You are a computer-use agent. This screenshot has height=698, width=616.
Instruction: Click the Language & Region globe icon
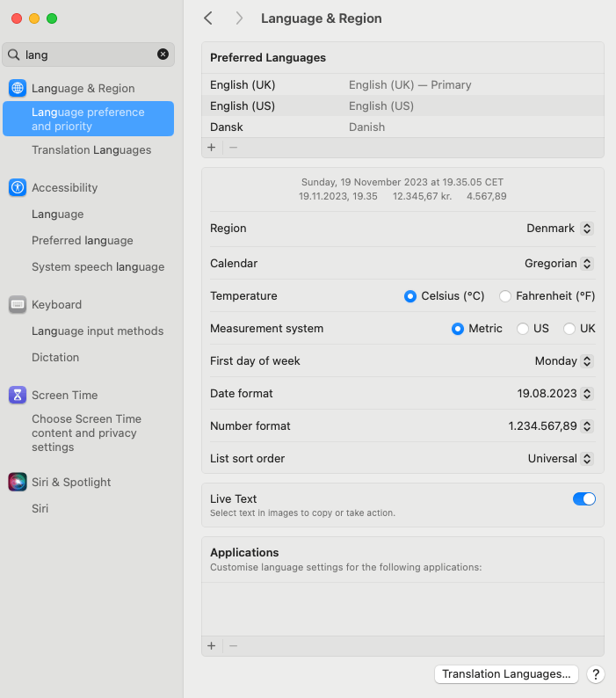(18, 88)
